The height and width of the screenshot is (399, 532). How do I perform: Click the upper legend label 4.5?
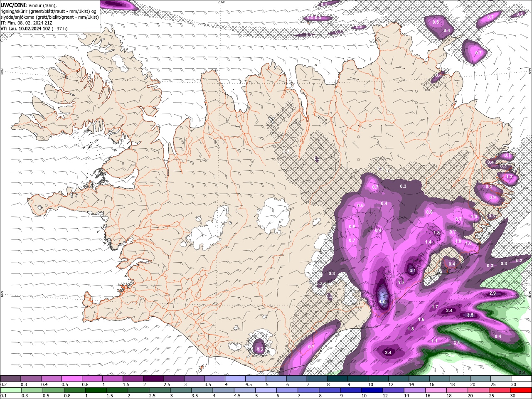point(249,384)
